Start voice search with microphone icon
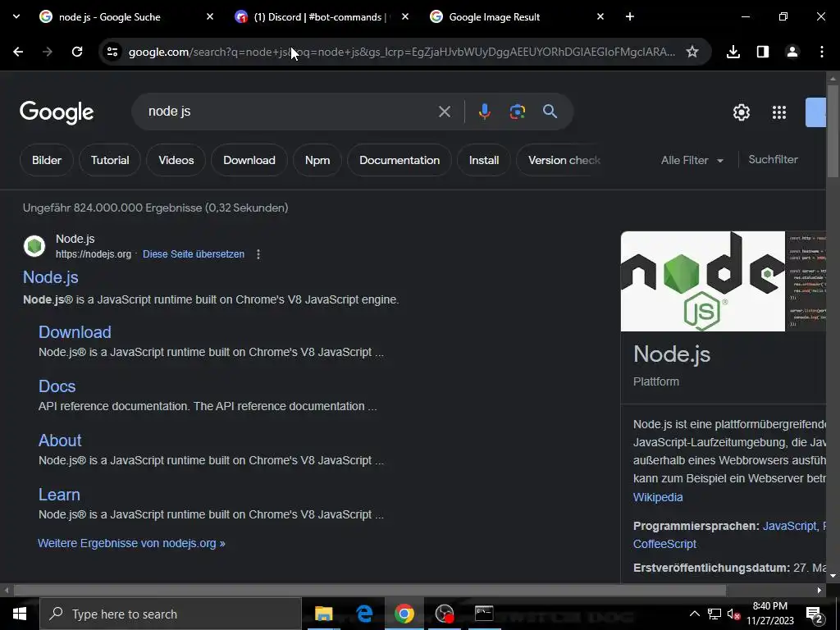The width and height of the screenshot is (840, 630). tap(484, 112)
